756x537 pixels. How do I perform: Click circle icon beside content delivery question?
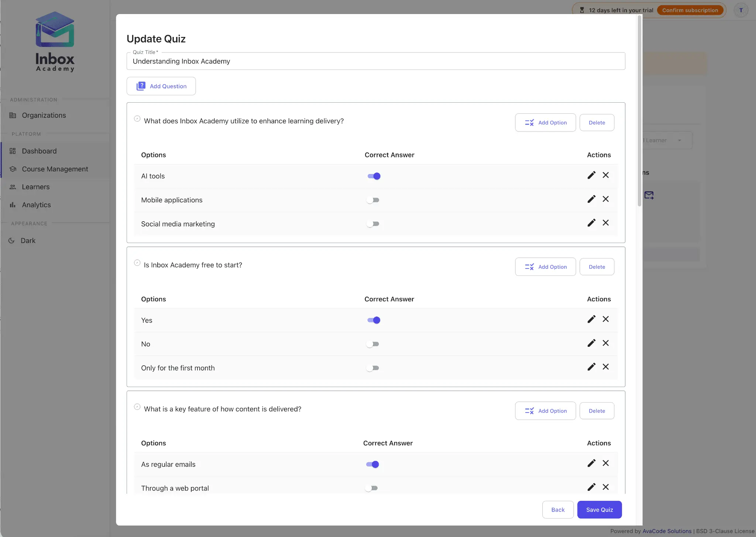point(137,407)
